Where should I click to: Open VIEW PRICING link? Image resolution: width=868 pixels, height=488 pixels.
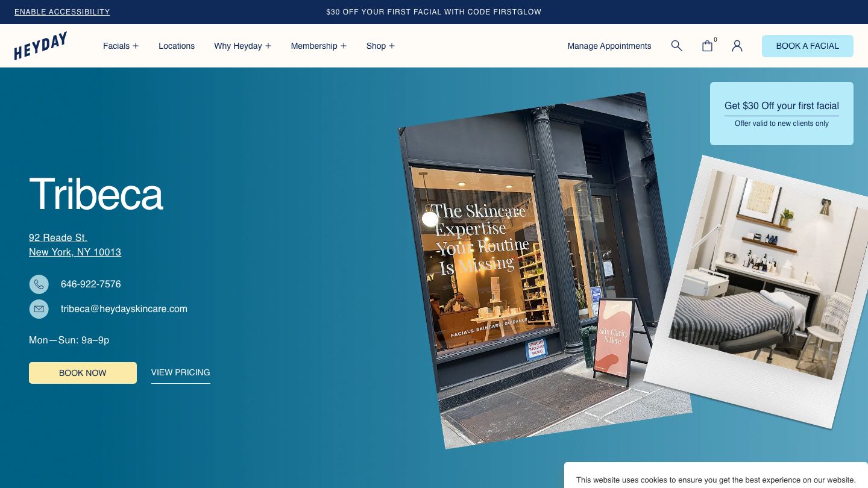180,372
